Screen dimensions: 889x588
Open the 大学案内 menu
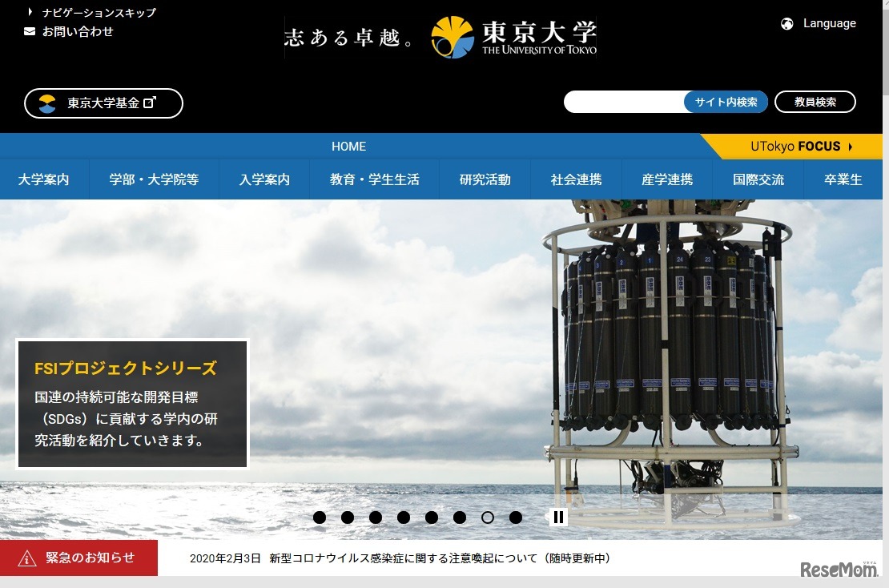coord(44,179)
